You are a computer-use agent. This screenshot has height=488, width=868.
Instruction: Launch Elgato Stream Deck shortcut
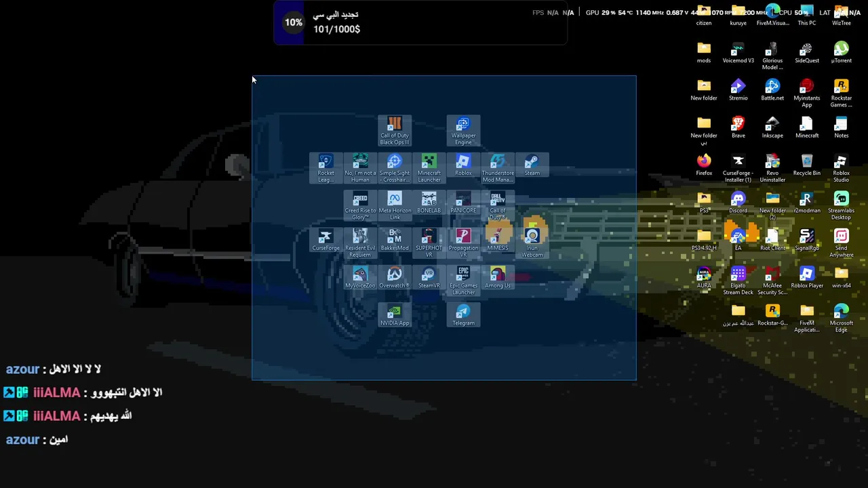point(738,281)
